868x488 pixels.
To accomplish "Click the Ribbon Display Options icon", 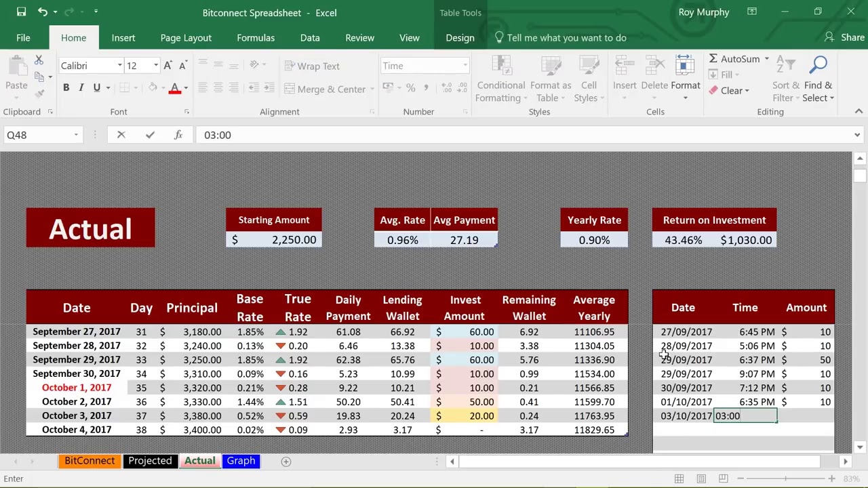I will pos(752,12).
